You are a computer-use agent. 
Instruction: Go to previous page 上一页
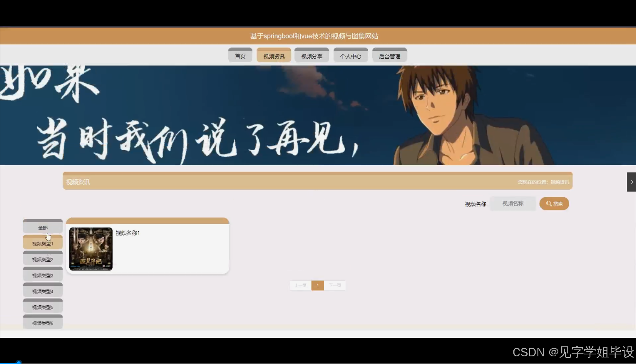coord(300,285)
